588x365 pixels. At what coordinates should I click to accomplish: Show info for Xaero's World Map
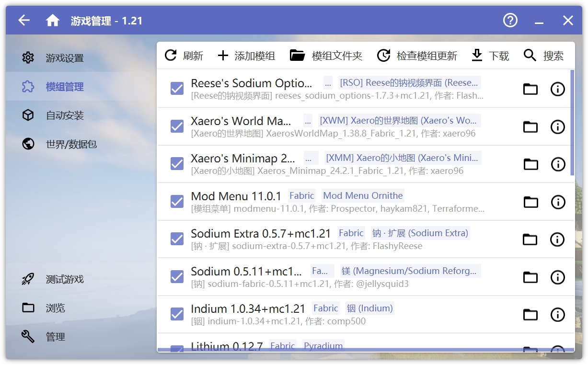click(558, 126)
